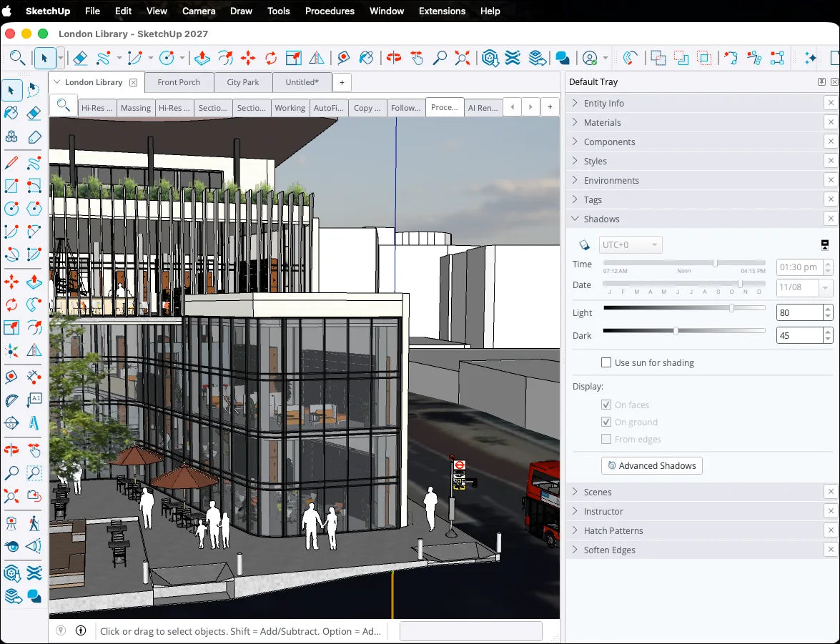840x644 pixels.
Task: Select the Orbit tool in top toolbar
Action: click(394, 58)
